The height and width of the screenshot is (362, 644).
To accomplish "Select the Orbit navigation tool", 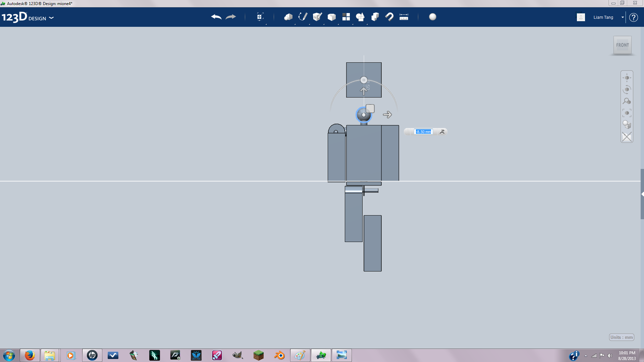I will point(627,89).
